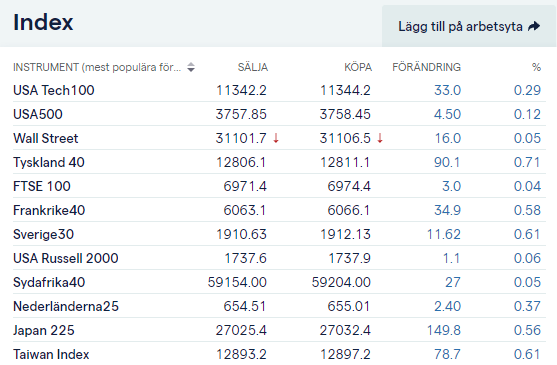The width and height of the screenshot is (557, 365).
Task: Click the red down arrow beside Wall Street buy price
Action: point(380,138)
